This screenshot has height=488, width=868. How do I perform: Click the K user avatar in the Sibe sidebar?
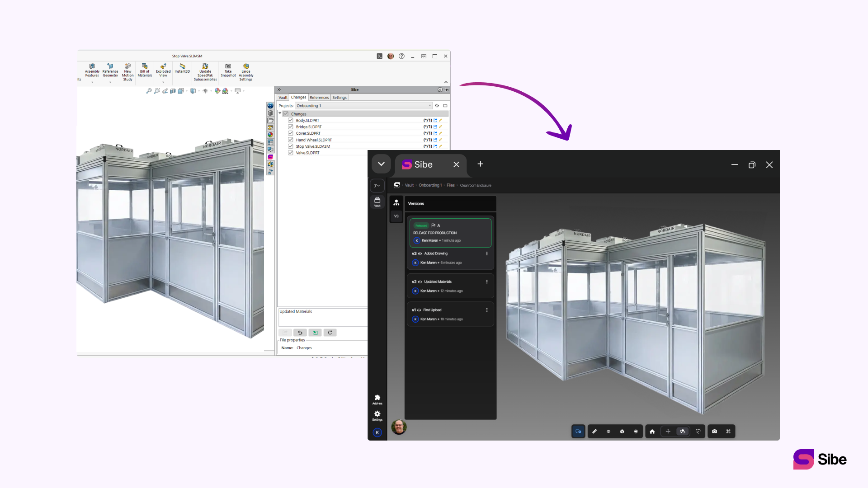point(377,432)
